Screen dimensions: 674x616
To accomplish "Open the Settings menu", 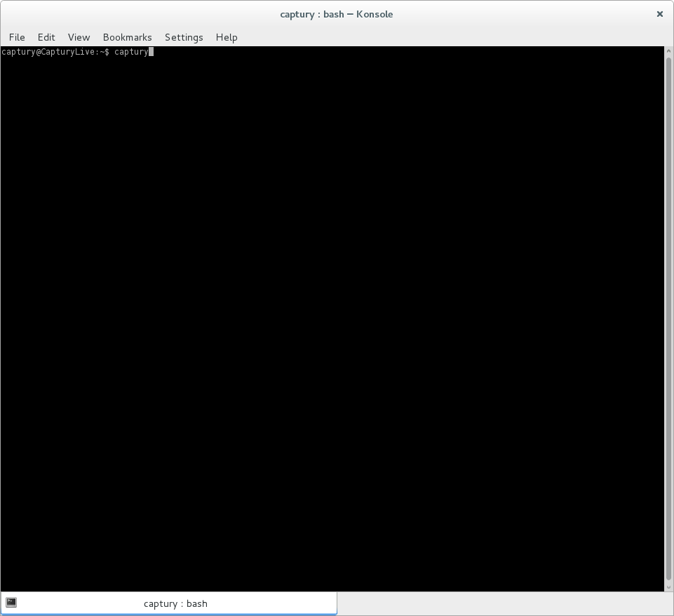I will point(184,37).
